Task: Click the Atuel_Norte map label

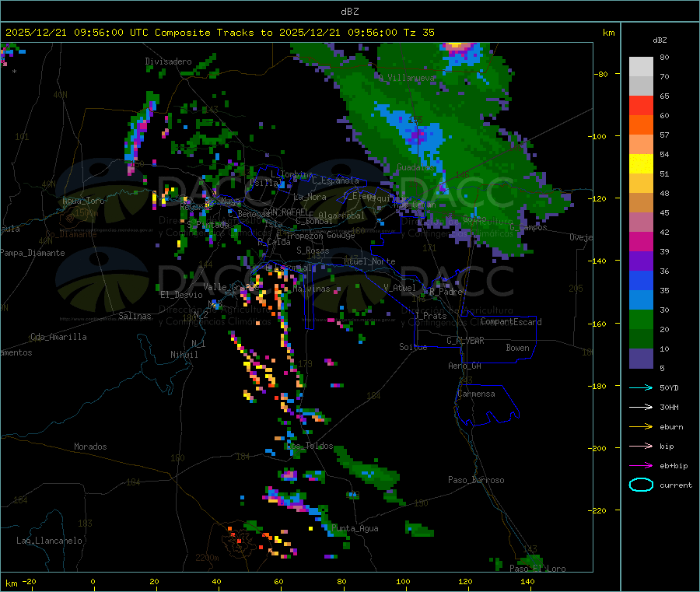Action: tap(369, 261)
